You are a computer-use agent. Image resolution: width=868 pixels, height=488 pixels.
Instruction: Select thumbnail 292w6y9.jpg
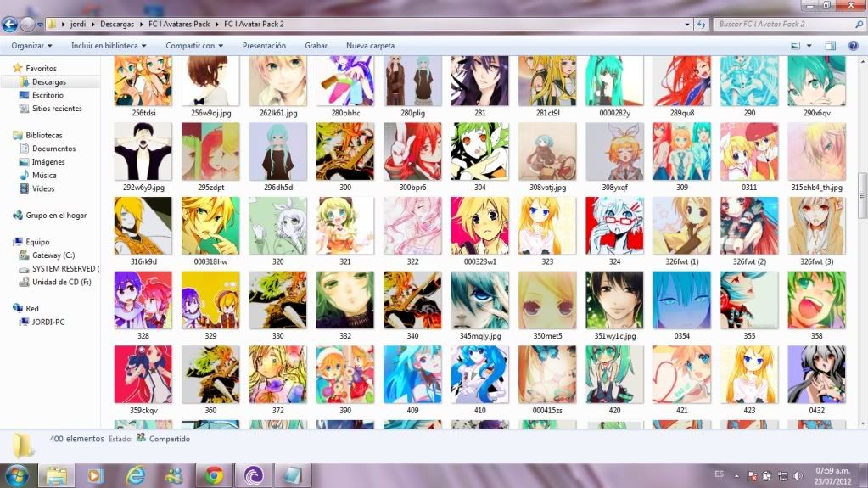[x=143, y=151]
